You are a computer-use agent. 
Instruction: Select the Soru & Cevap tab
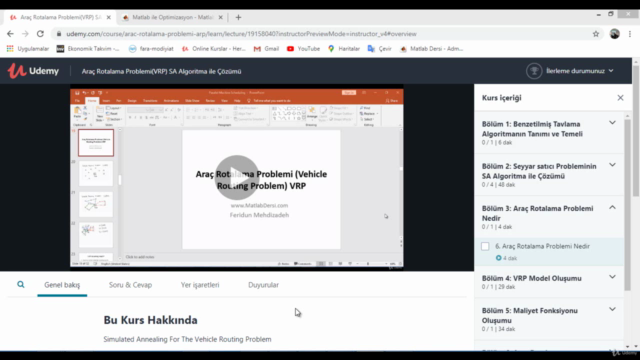(x=130, y=285)
